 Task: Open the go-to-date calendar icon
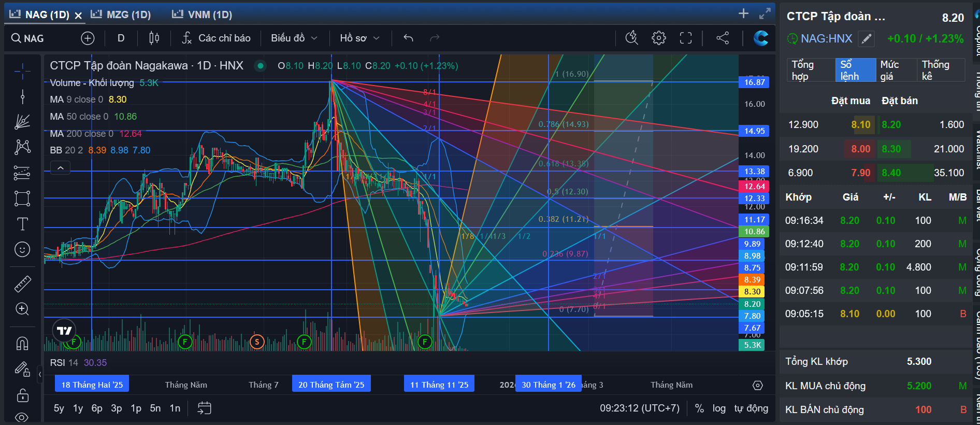[x=205, y=408]
